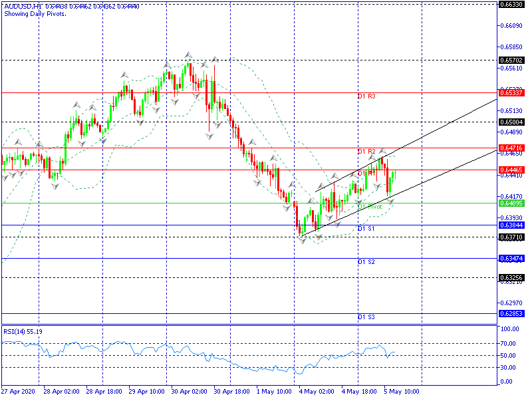The image size is (532, 399).
Task: Click the 27 Apr 2020 date label
Action: click(x=18, y=392)
